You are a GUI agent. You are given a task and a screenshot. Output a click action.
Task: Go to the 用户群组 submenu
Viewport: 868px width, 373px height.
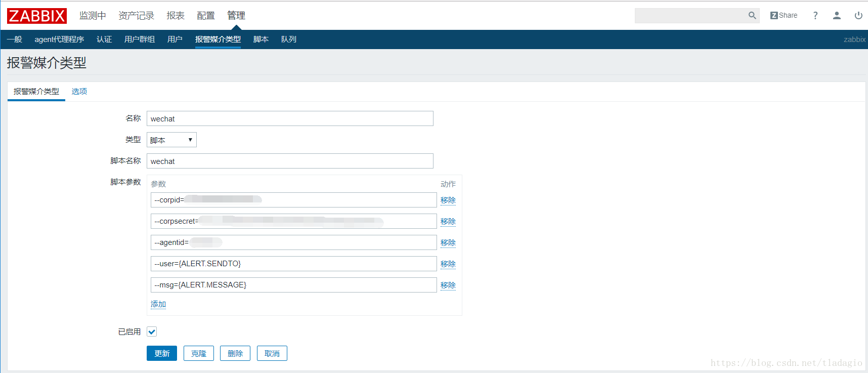pos(140,39)
